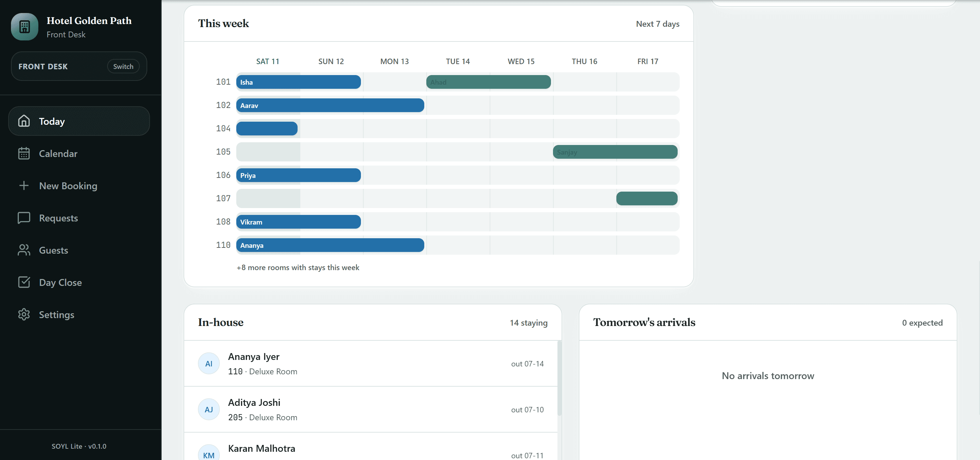The image size is (980, 460).
Task: Select Isha's booking bar in room 101
Action: click(x=298, y=82)
